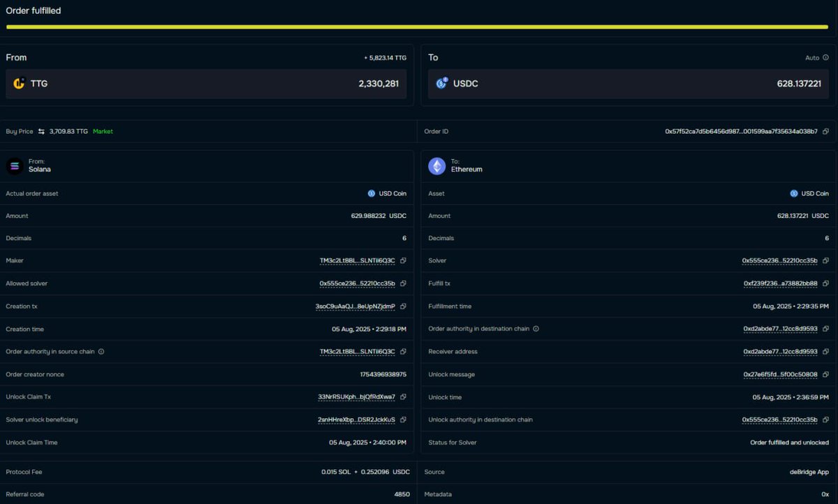Select Buy Price value 3,709.83 TTG
Image resolution: width=838 pixels, height=504 pixels.
tap(68, 131)
